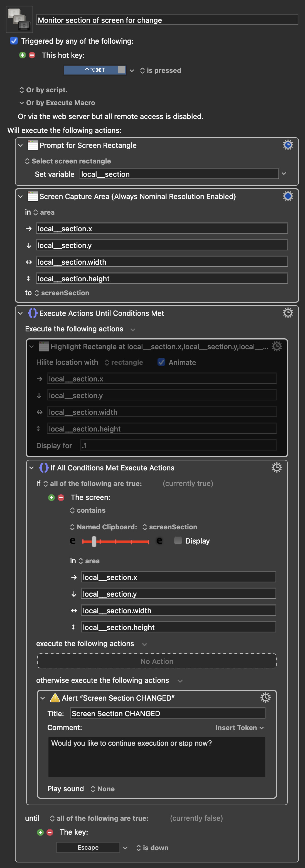This screenshot has height=868, width=305.
Task: Click the macro icon next to the name field
Action: tap(19, 19)
